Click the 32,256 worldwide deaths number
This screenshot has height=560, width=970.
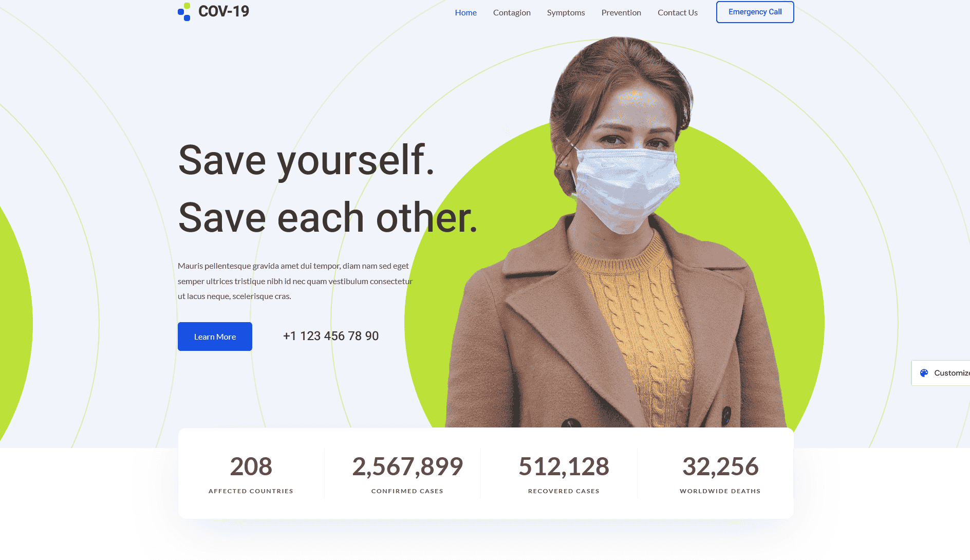(720, 466)
